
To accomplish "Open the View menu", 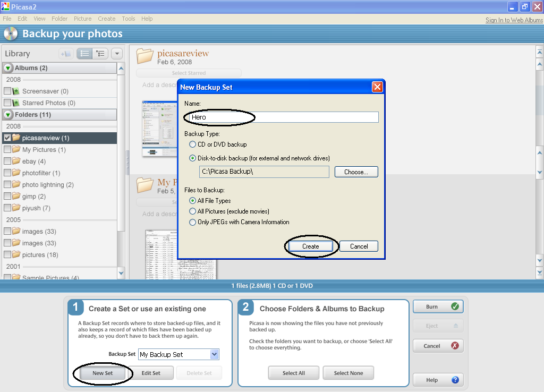I will point(39,19).
